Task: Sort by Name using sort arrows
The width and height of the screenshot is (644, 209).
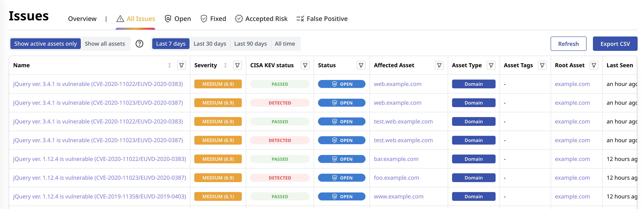Action: click(170, 65)
